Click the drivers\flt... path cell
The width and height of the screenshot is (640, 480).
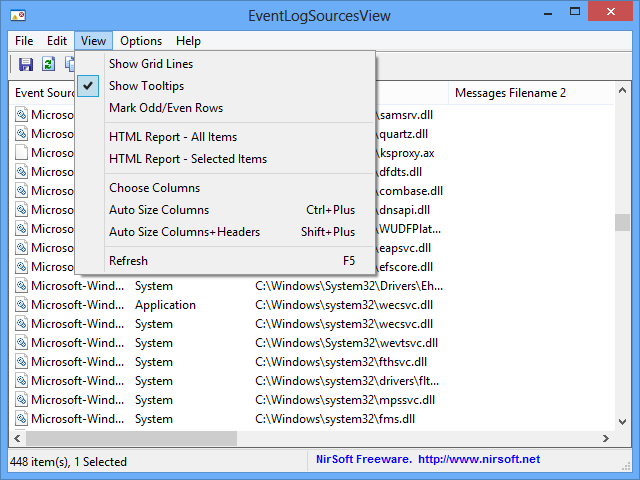pyautogui.click(x=347, y=381)
